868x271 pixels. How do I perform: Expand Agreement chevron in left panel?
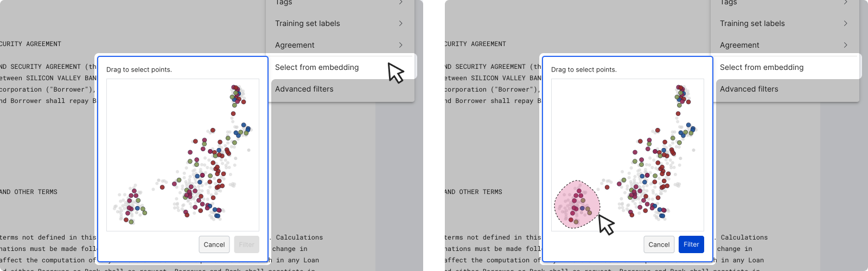pos(401,45)
